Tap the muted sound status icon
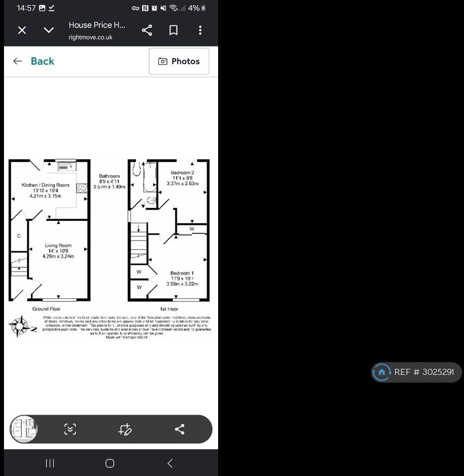Screen dimensions: 464x476 [x=163, y=8]
